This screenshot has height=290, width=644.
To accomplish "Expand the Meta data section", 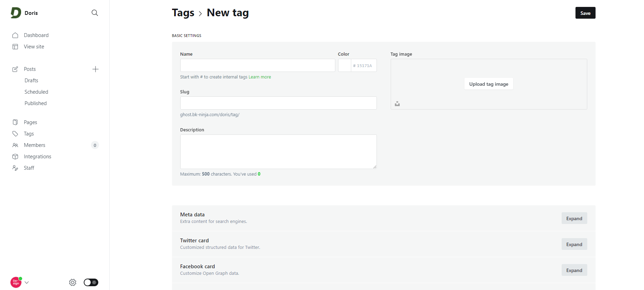I will coord(574,218).
